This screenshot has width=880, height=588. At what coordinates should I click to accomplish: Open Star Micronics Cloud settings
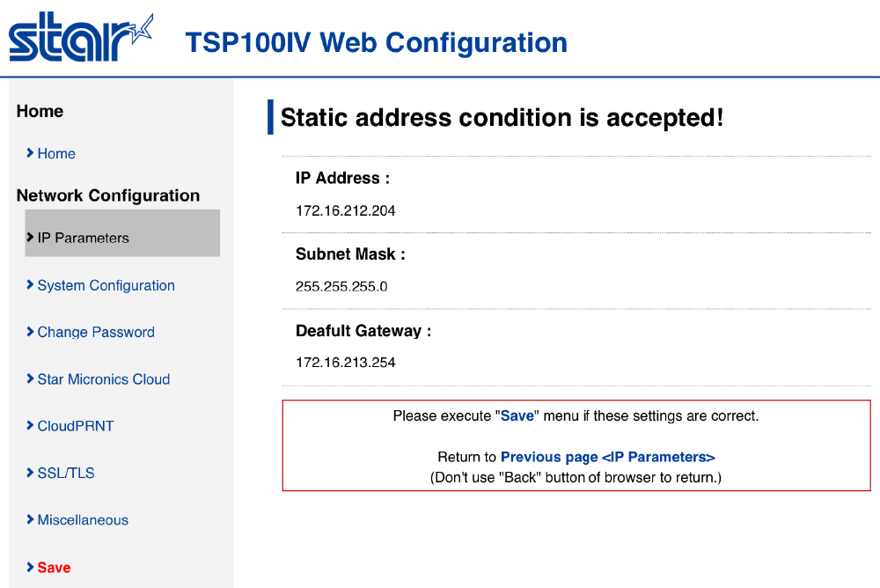[x=104, y=379]
